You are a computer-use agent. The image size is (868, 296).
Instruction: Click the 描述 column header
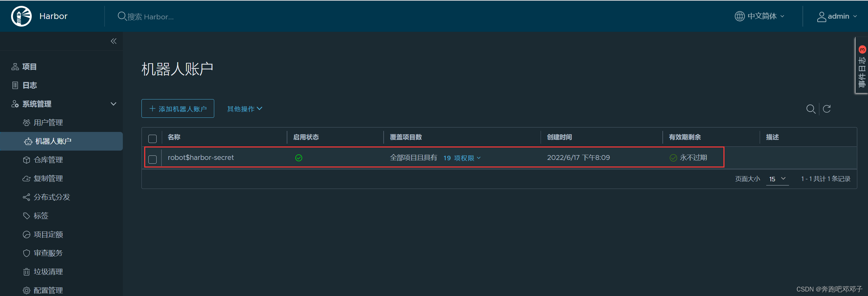[x=772, y=137]
